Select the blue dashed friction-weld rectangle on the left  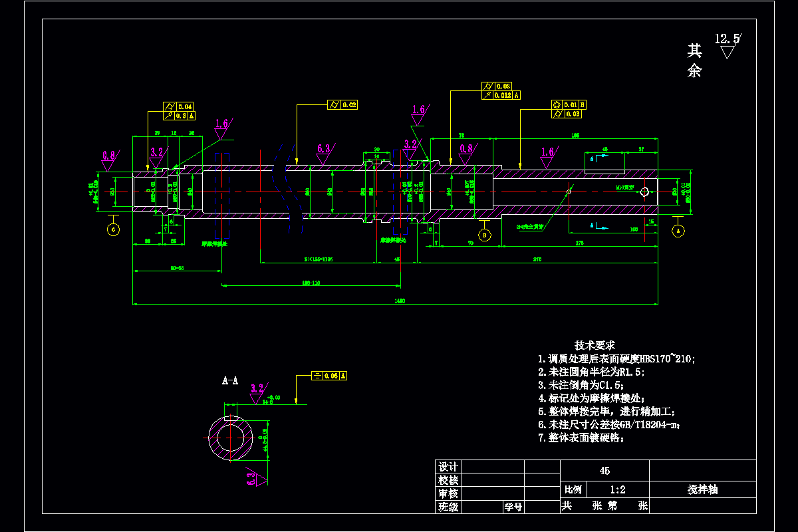222,196
